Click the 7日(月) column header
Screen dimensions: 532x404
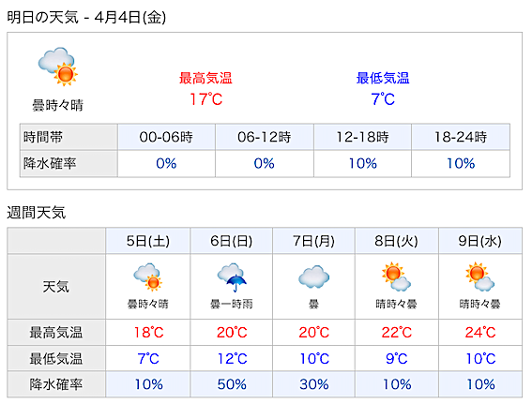coord(313,241)
